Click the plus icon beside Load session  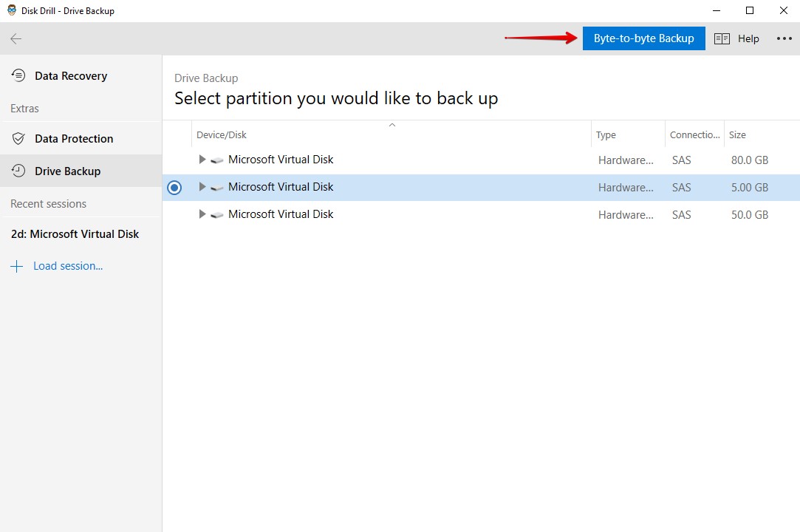(16, 266)
